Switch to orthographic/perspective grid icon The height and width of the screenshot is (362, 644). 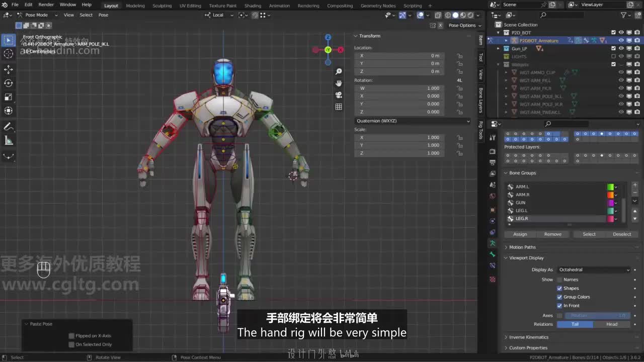click(339, 107)
